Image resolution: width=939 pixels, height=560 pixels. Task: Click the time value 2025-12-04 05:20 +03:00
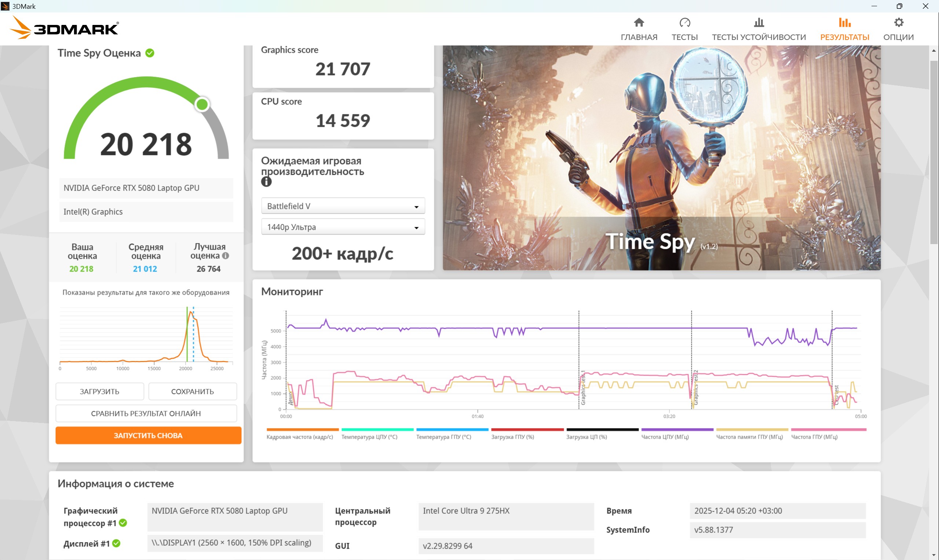(x=777, y=511)
